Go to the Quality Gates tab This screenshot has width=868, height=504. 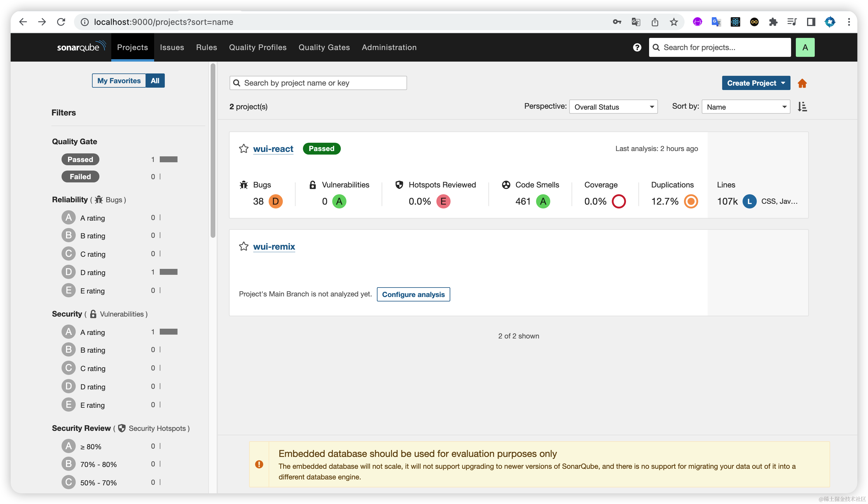(x=324, y=47)
